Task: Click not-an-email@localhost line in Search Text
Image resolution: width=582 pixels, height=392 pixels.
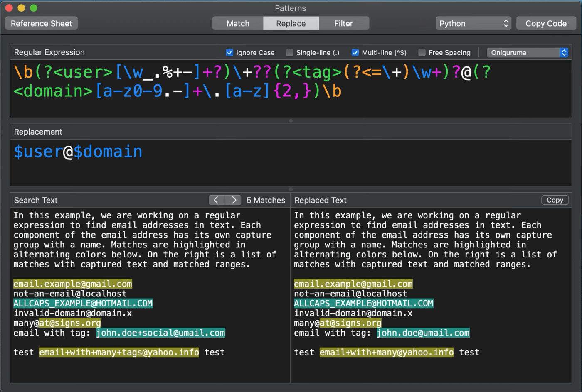Action: tap(70, 294)
